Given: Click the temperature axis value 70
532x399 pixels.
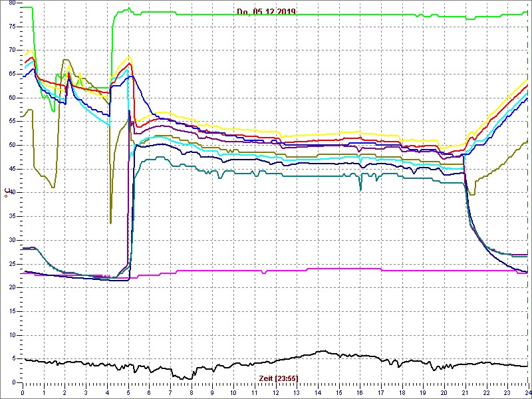Looking at the screenshot, I should click(x=13, y=51).
